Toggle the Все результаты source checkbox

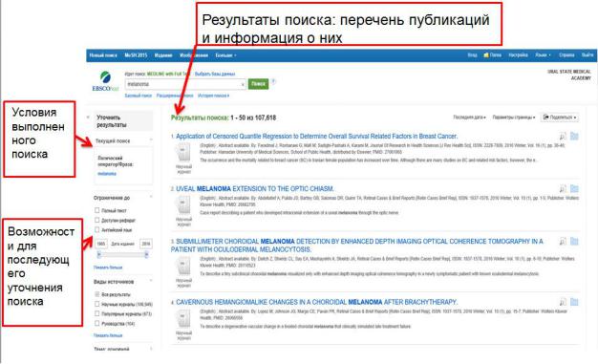[x=96, y=294]
